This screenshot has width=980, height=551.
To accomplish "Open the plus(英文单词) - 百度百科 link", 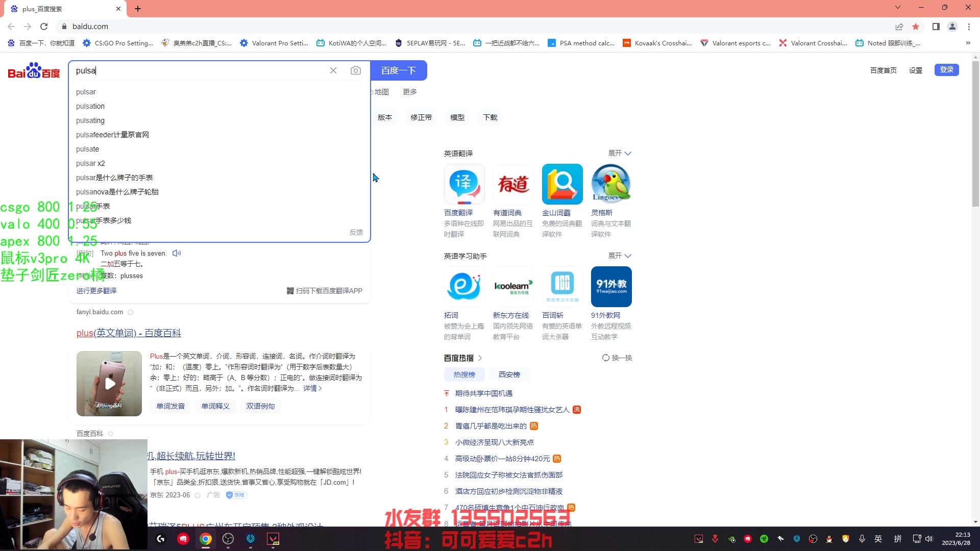I will tap(128, 333).
